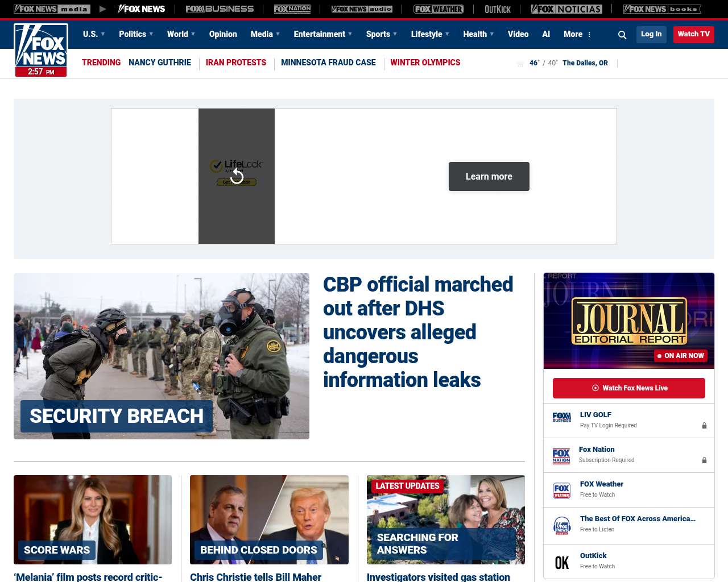Click the Learn more ad button
This screenshot has width=728, height=582.
coord(489,176)
